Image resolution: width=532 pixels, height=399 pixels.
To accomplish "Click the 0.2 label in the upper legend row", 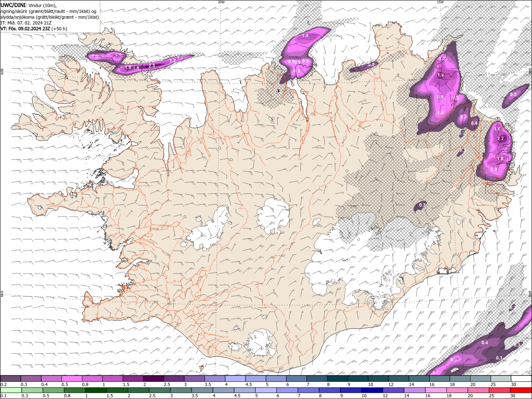I will (4, 384).
